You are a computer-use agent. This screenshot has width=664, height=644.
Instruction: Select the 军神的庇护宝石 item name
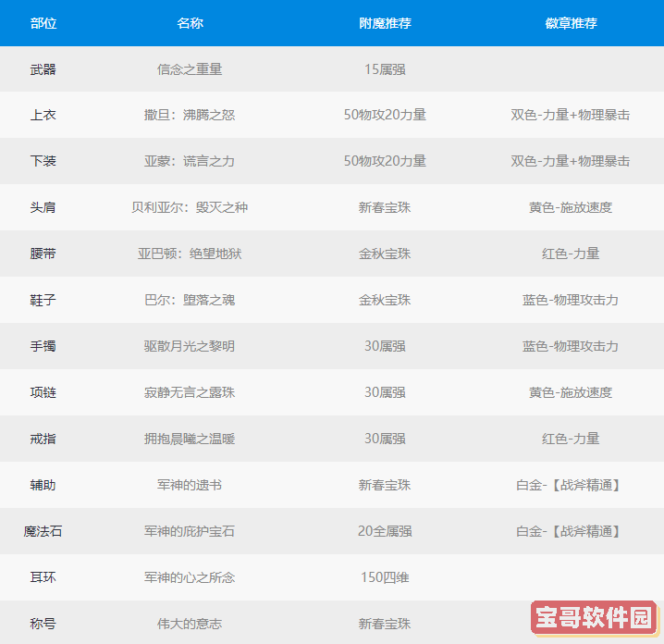tap(190, 531)
